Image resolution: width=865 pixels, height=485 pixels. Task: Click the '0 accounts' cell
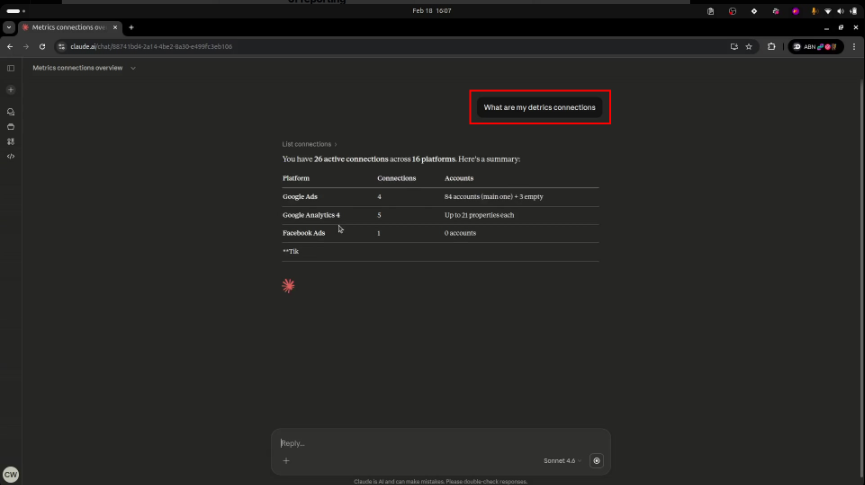click(x=460, y=233)
